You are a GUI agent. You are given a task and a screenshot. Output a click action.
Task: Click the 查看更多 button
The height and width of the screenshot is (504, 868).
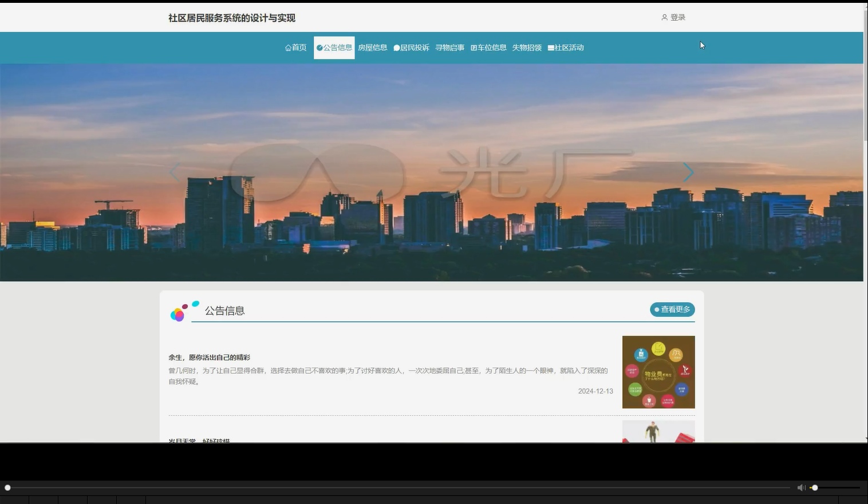pos(671,309)
